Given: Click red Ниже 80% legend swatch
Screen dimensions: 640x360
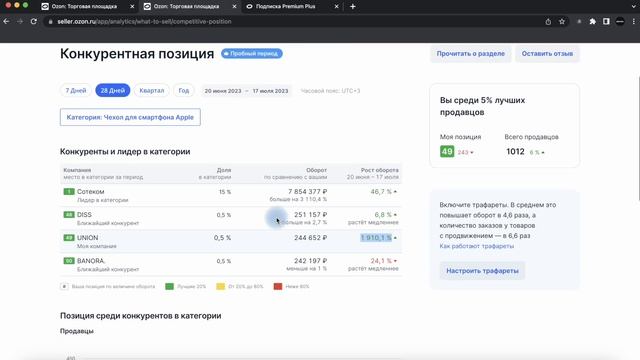Looking at the screenshot, I should click(278, 287).
